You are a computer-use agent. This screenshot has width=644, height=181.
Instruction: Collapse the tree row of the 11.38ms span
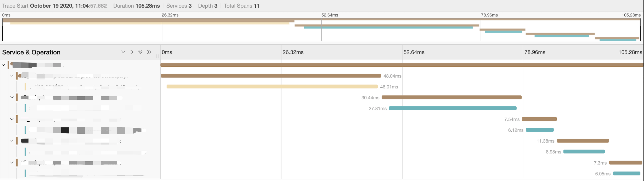(x=12, y=141)
